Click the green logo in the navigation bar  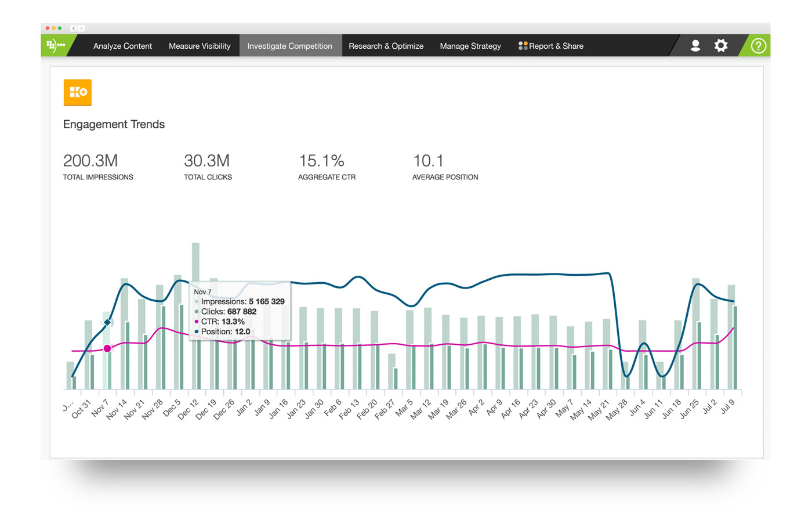point(56,45)
